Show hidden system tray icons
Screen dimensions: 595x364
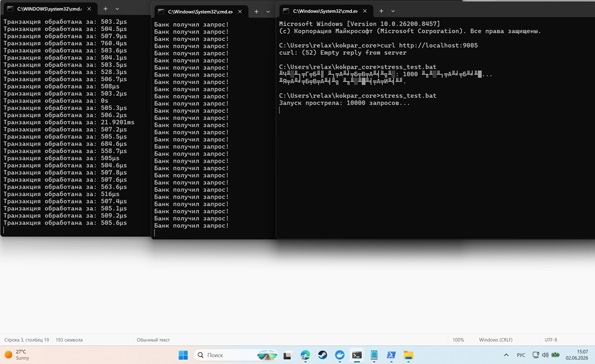coord(506,355)
